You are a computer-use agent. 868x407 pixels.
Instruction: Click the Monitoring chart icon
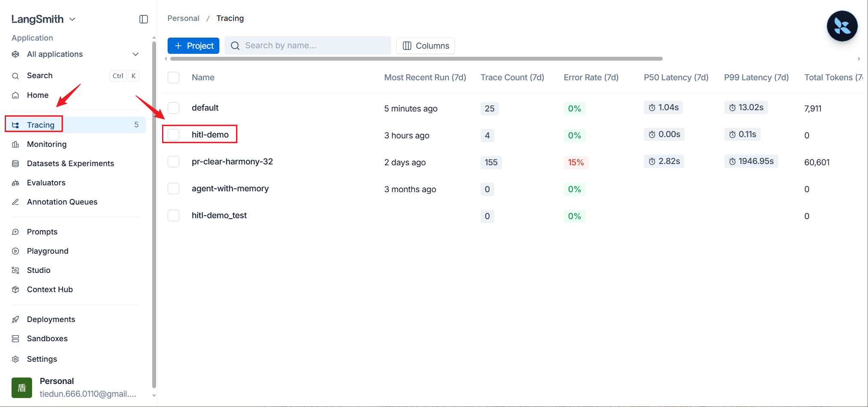tap(15, 144)
